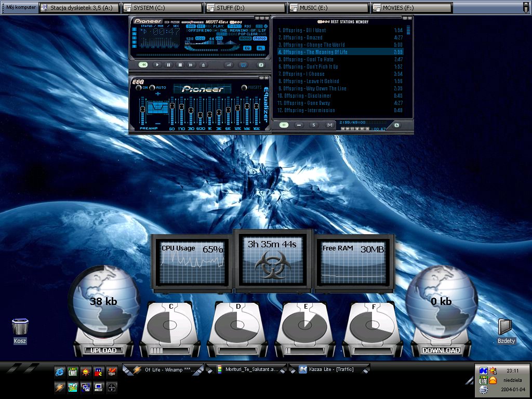
Task: Open the Kosz recycle bin icon
Action: [20, 331]
